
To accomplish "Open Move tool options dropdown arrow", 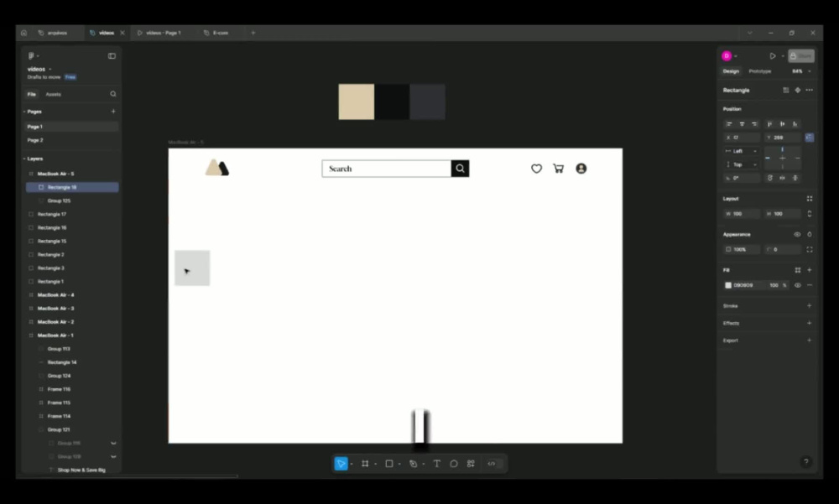I will coord(351,465).
